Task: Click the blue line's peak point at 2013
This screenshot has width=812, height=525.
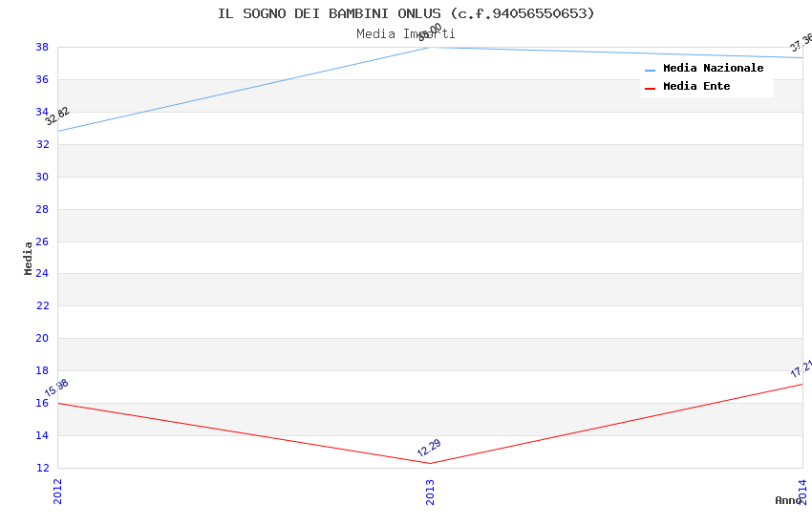Action: [x=430, y=47]
